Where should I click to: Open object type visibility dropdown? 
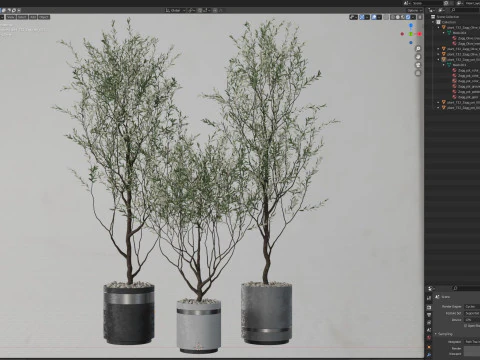coord(354,17)
